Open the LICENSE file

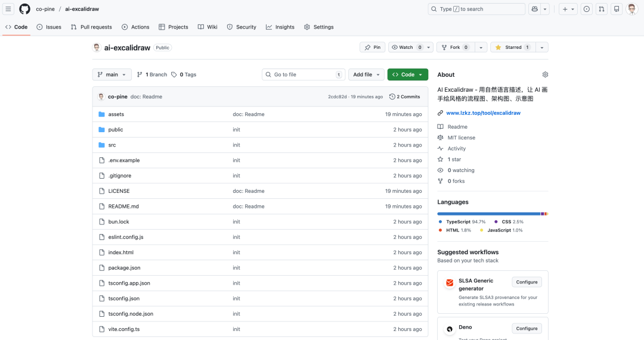[119, 191]
